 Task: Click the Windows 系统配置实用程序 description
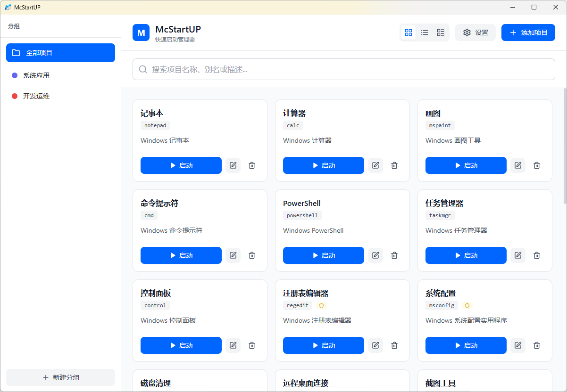(x=466, y=320)
